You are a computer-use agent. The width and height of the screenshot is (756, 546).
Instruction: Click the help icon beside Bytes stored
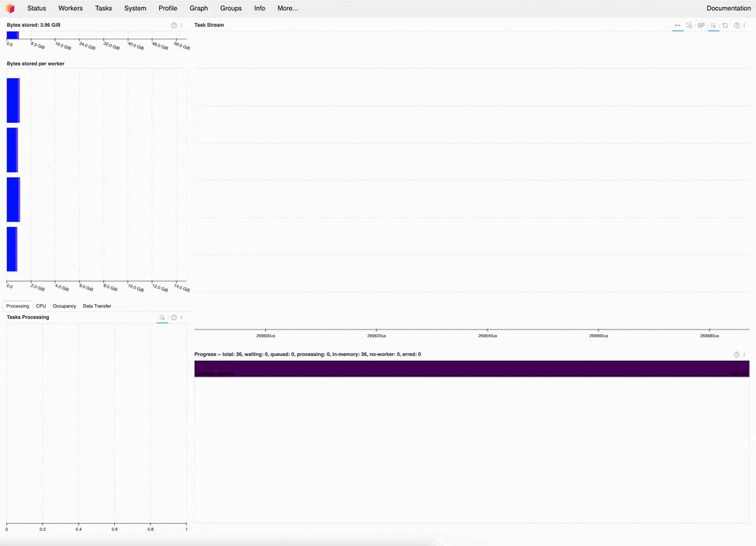coord(174,25)
